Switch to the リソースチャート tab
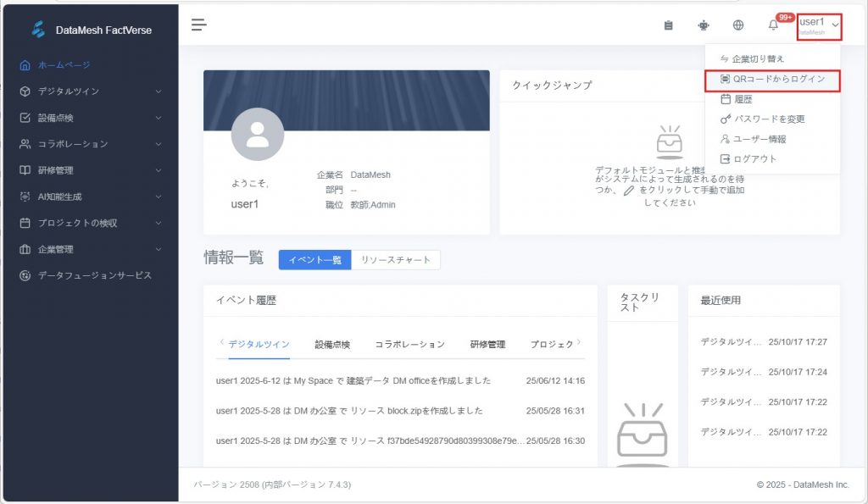This screenshot has height=504, width=868. pos(396,260)
